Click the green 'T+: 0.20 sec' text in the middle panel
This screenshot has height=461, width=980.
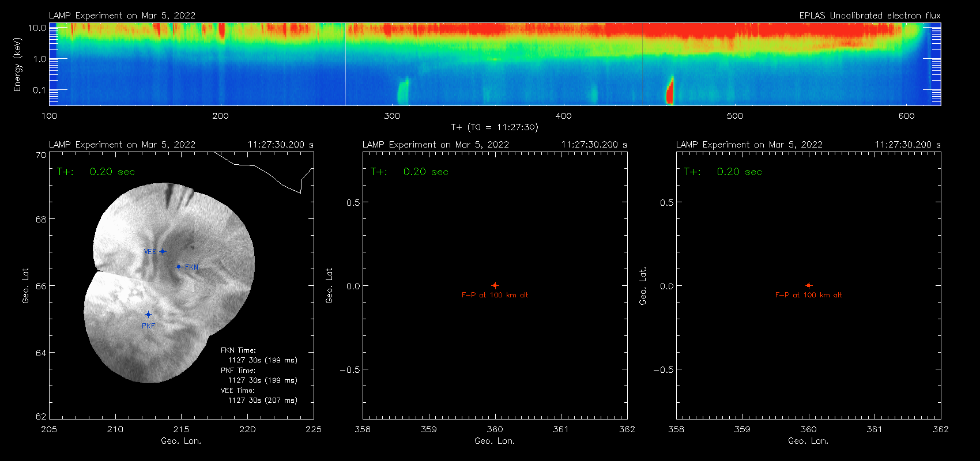(409, 172)
